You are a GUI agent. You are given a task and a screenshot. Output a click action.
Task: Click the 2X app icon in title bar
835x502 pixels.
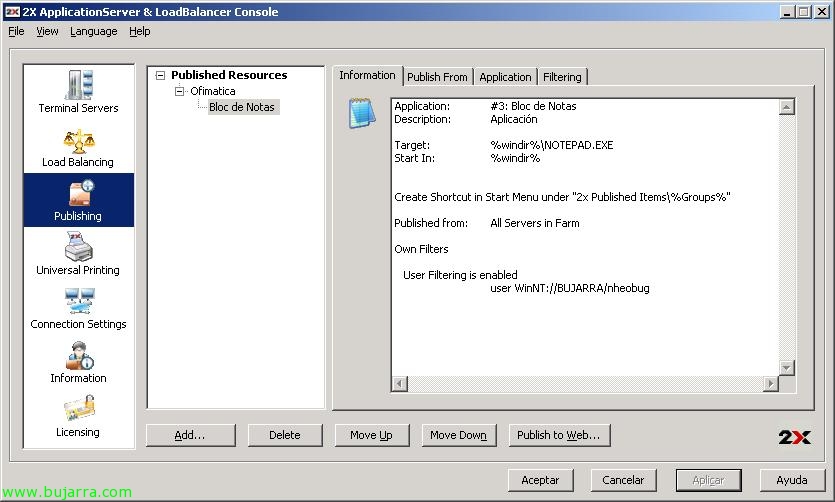coord(12,12)
